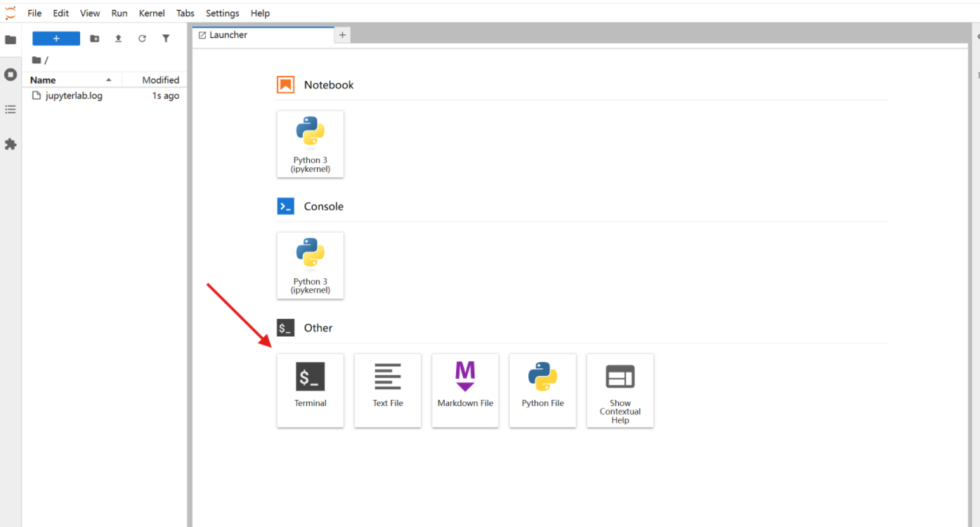Open Table of Contents sidebar panel

pyautogui.click(x=11, y=109)
